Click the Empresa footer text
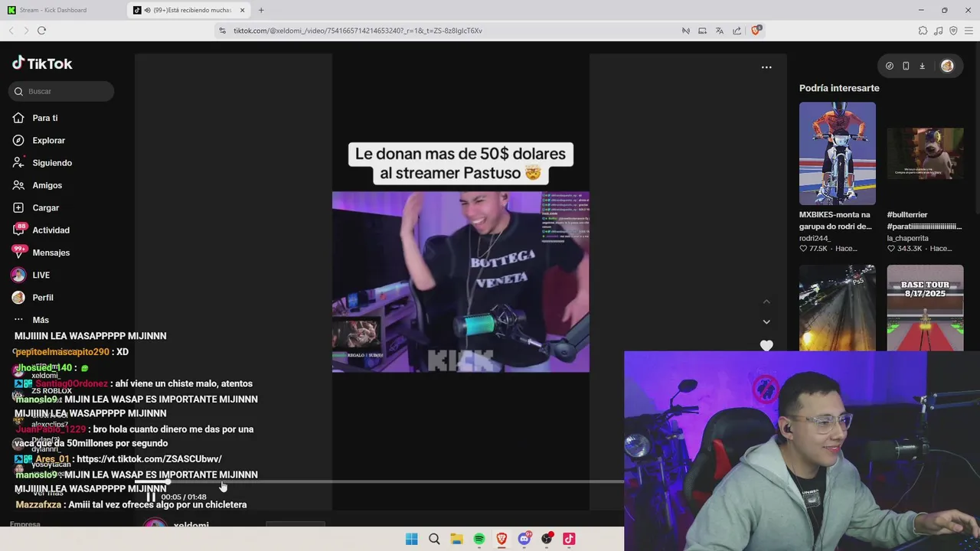Image resolution: width=980 pixels, height=551 pixels. click(x=24, y=524)
